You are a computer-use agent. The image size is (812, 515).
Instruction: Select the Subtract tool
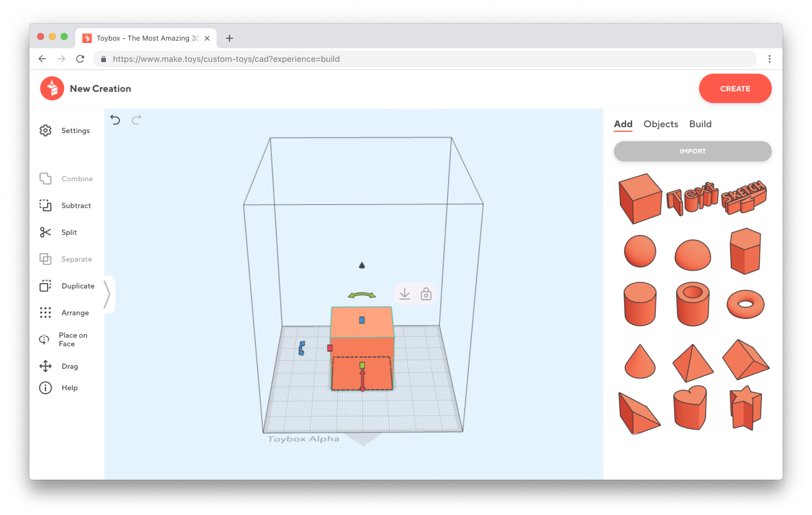(x=65, y=205)
